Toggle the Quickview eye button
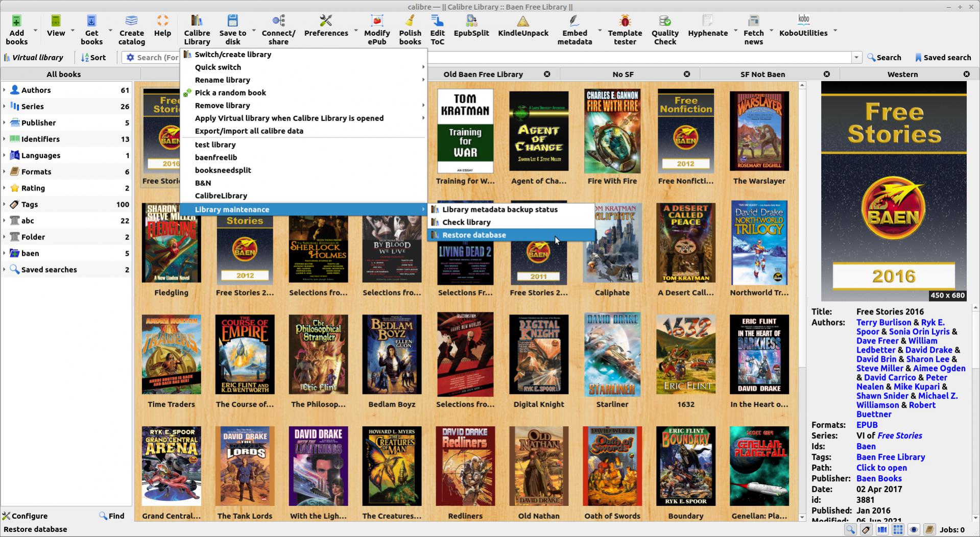 pos(914,529)
